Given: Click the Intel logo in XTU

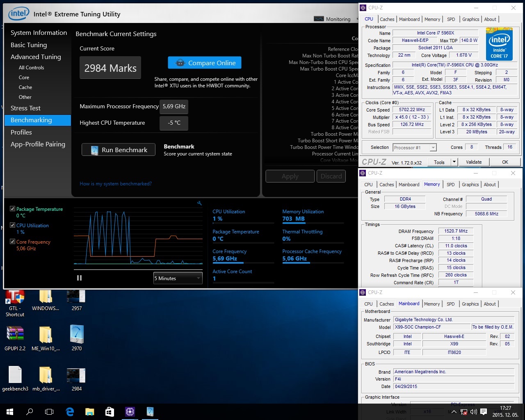Looking at the screenshot, I should click(x=18, y=14).
